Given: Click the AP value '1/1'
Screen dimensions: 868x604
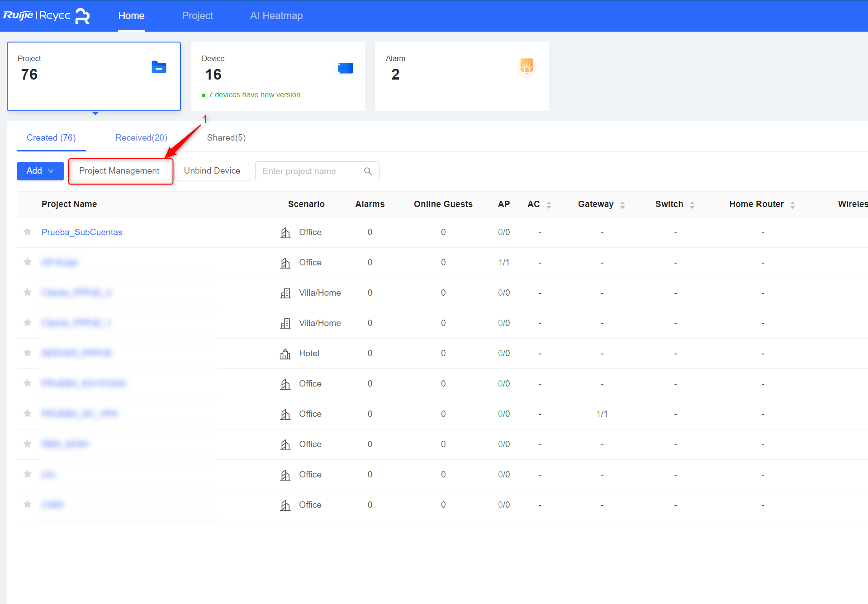Looking at the screenshot, I should click(504, 263).
